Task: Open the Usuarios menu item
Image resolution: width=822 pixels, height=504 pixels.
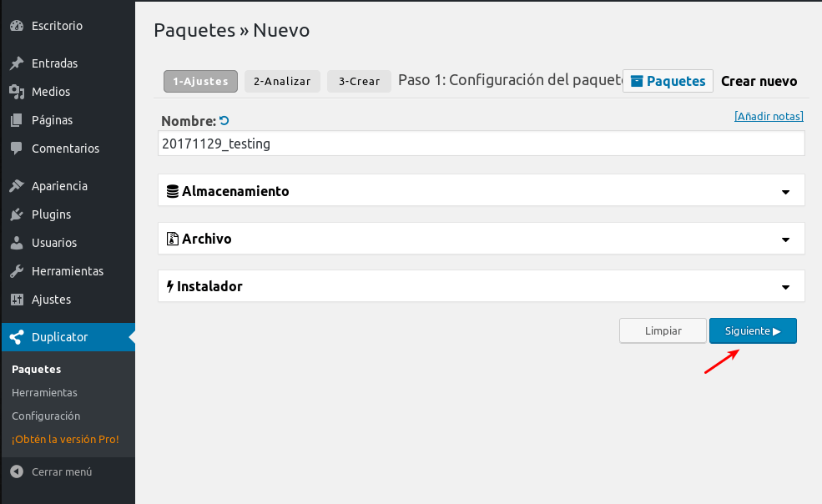Action: pyautogui.click(x=54, y=243)
